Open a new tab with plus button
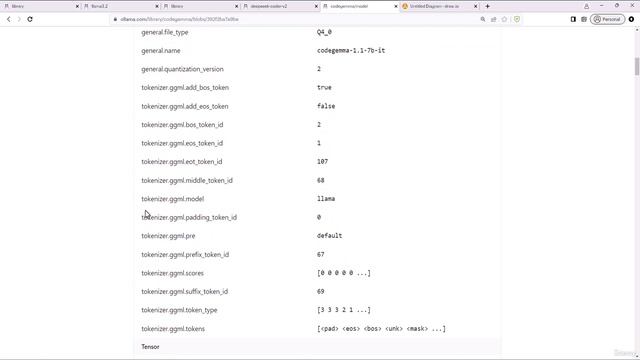The image size is (640, 360). coord(487,6)
